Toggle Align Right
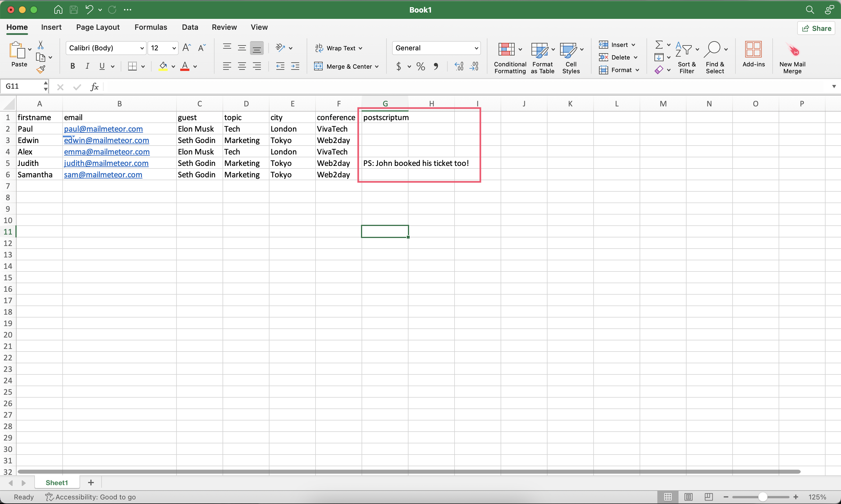841x504 pixels. point(257,66)
